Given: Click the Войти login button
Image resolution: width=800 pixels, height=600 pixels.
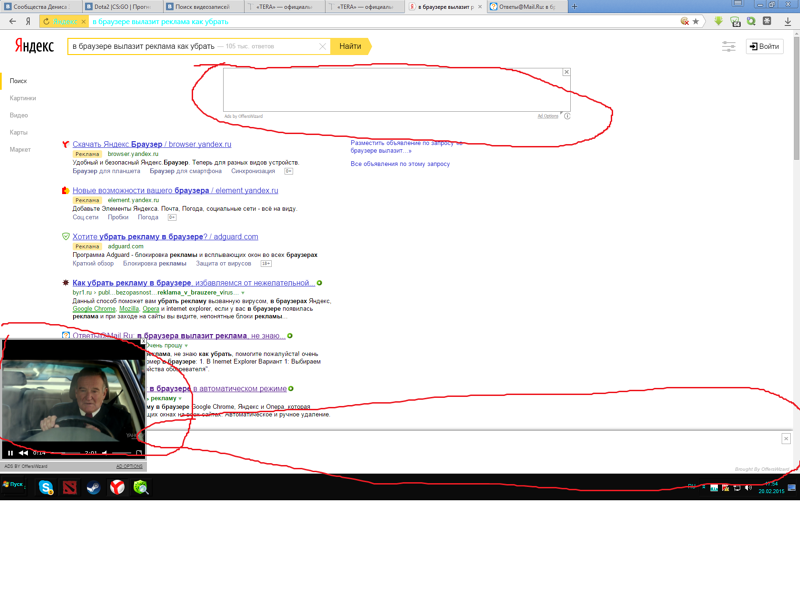Looking at the screenshot, I should pos(765,46).
